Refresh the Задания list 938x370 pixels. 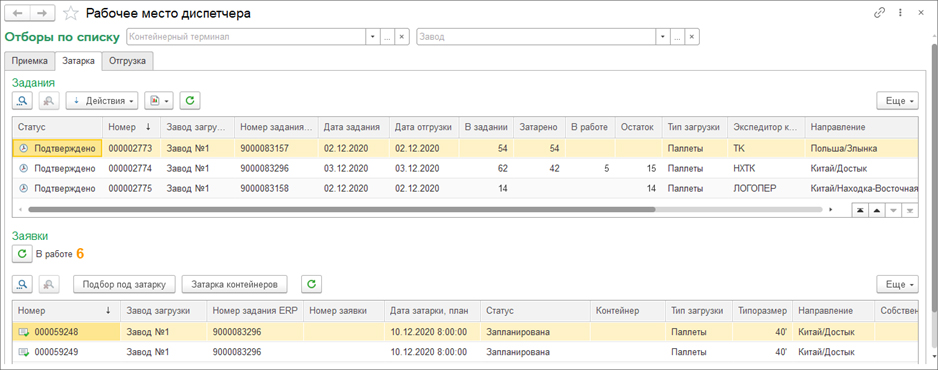[190, 101]
